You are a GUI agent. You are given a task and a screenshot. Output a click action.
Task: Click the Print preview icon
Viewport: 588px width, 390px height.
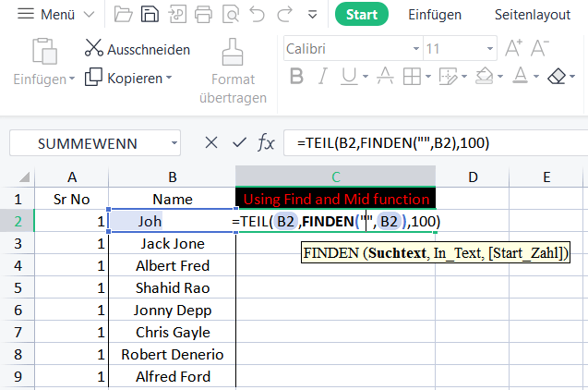[x=231, y=14]
